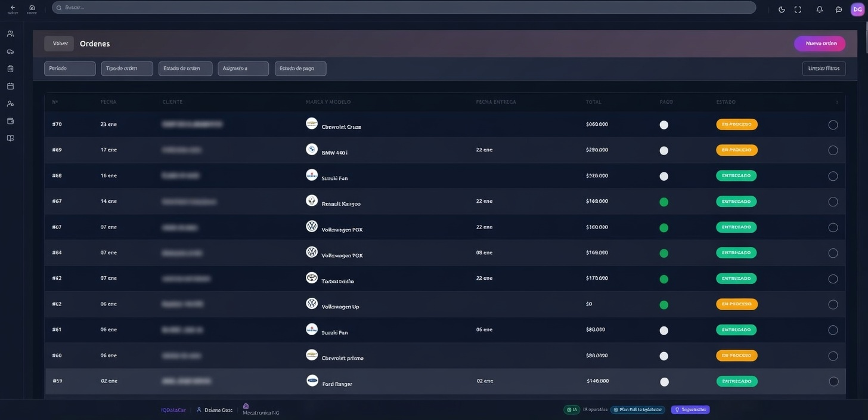Open notifications bell icon
The height and width of the screenshot is (420, 868).
tap(820, 10)
